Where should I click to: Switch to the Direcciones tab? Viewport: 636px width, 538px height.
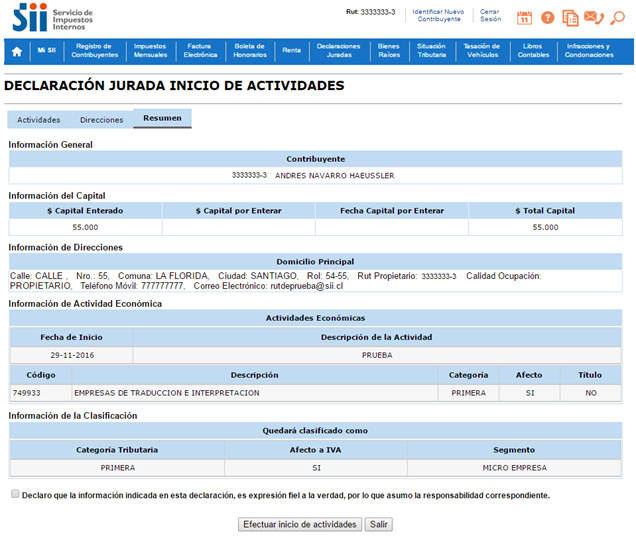pyautogui.click(x=101, y=119)
